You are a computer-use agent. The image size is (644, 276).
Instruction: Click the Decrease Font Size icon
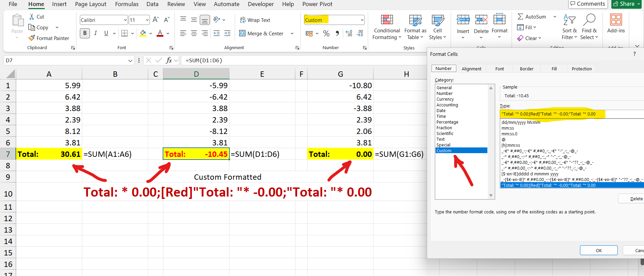pos(167,20)
